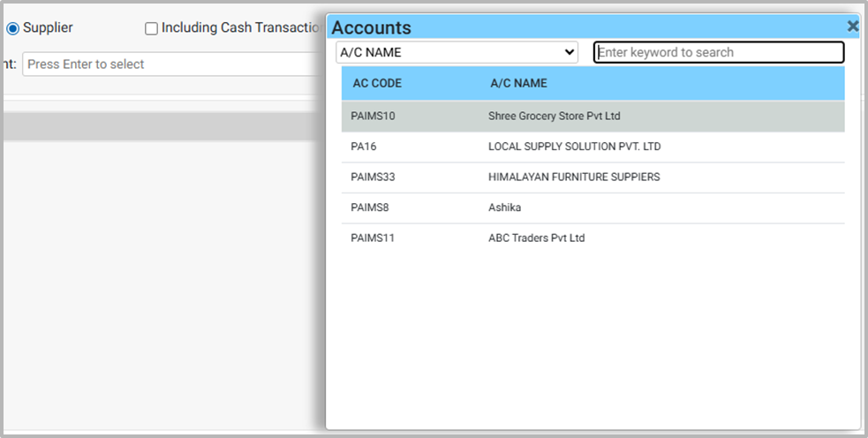868x438 pixels.
Task: Focus the 'Enter keyword to search' field
Action: click(718, 53)
